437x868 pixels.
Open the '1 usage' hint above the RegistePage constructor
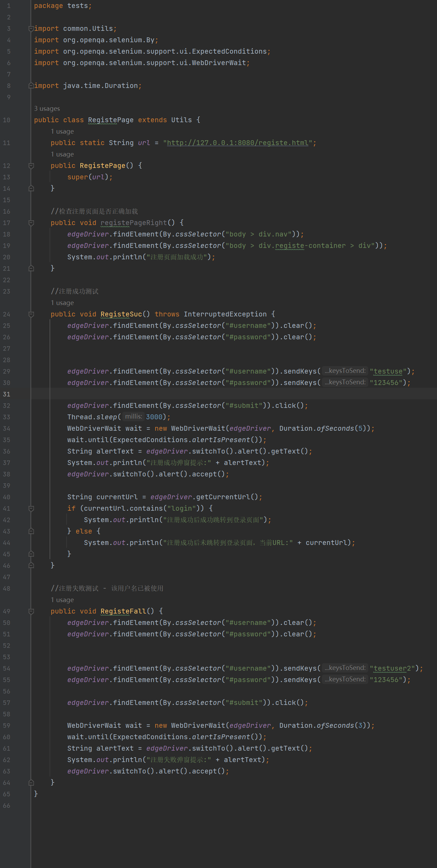[x=62, y=154]
